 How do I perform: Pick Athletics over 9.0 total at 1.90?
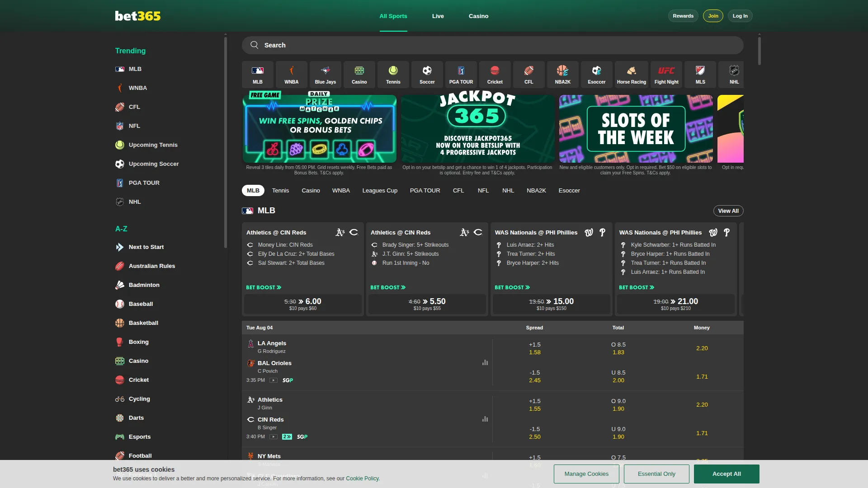(618, 405)
